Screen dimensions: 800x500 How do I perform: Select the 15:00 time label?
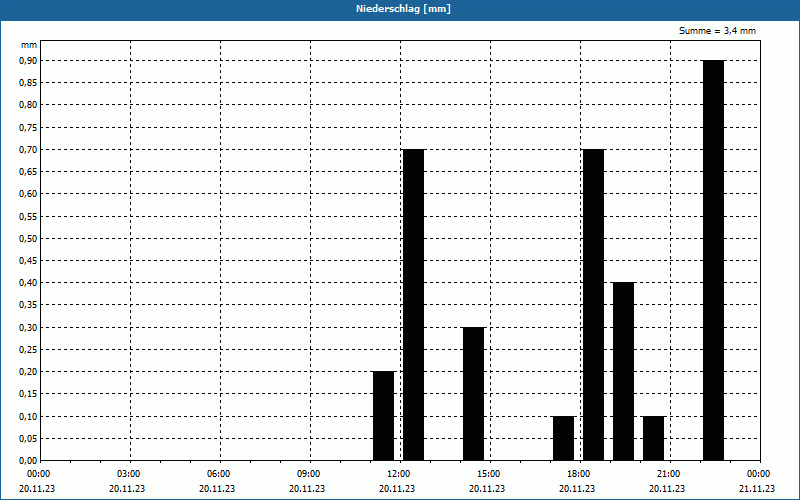[x=489, y=474]
